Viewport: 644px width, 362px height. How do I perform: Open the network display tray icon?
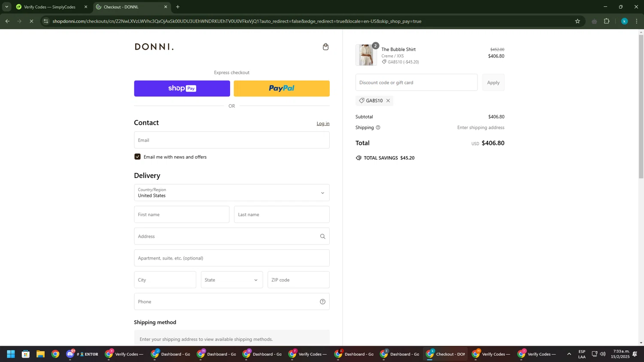[x=594, y=354]
